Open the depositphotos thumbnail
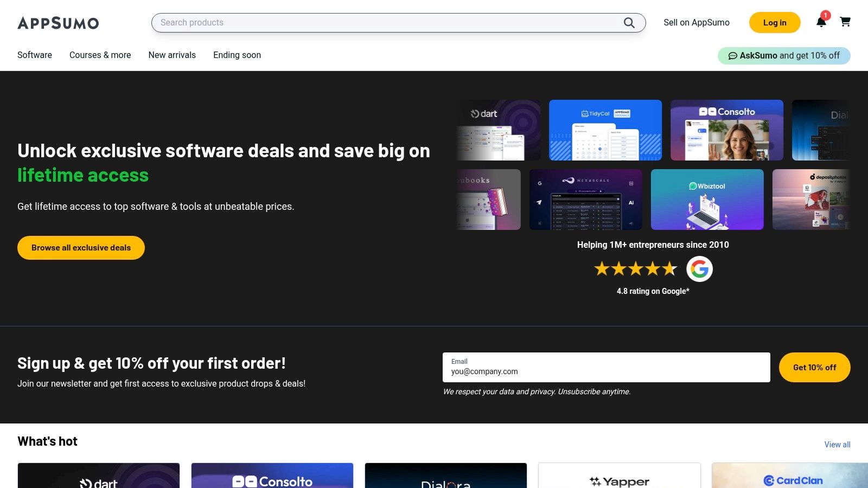The height and width of the screenshot is (488, 868). pos(812,200)
